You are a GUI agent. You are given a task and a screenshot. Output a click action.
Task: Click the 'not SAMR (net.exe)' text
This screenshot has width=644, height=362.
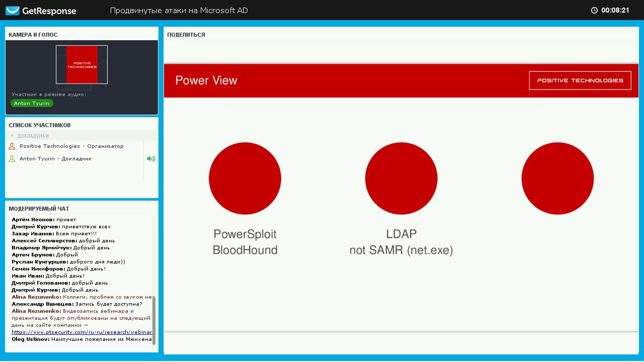pyautogui.click(x=401, y=250)
